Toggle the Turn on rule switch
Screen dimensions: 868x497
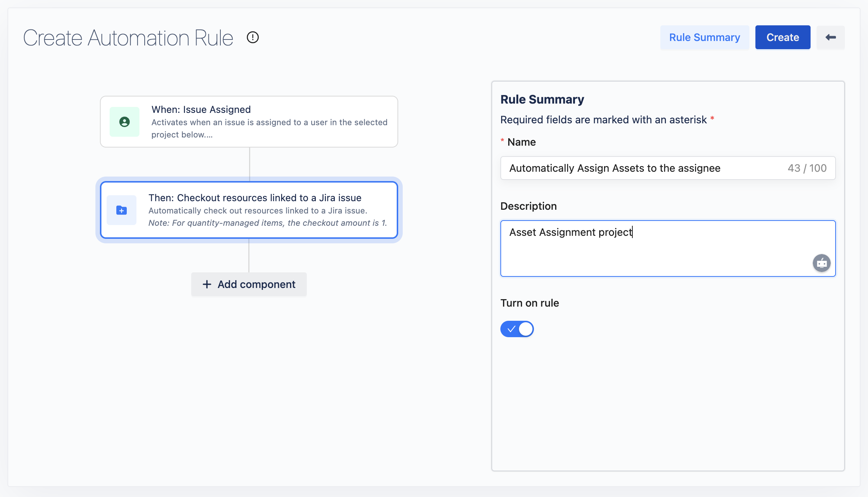(517, 329)
